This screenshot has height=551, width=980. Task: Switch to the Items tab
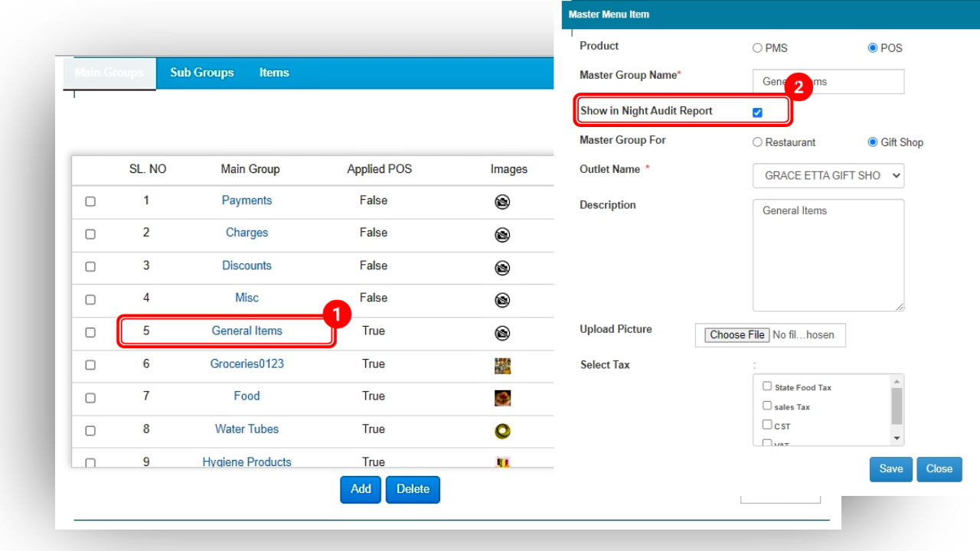pyautogui.click(x=273, y=73)
